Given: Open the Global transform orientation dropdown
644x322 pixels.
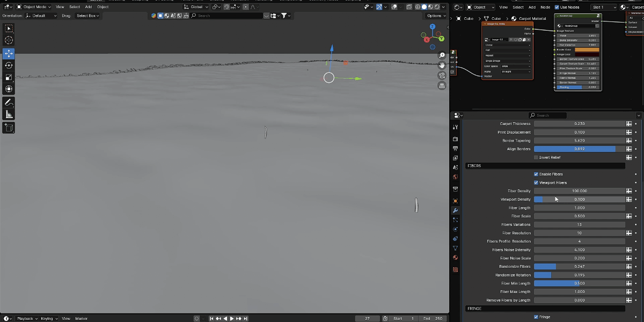Looking at the screenshot, I should [196, 7].
